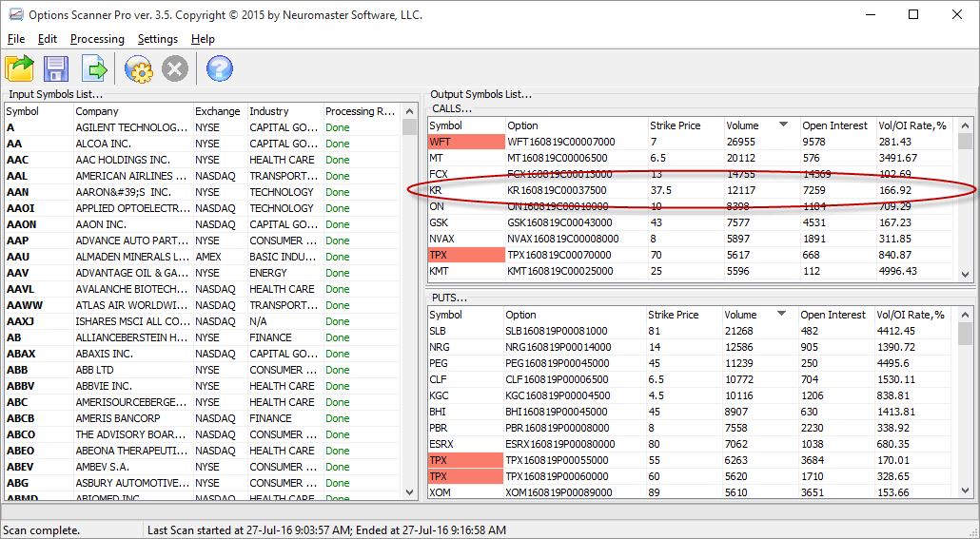Select AMBEV S.A. input row
Image resolution: width=980 pixels, height=539 pixels.
point(203,467)
